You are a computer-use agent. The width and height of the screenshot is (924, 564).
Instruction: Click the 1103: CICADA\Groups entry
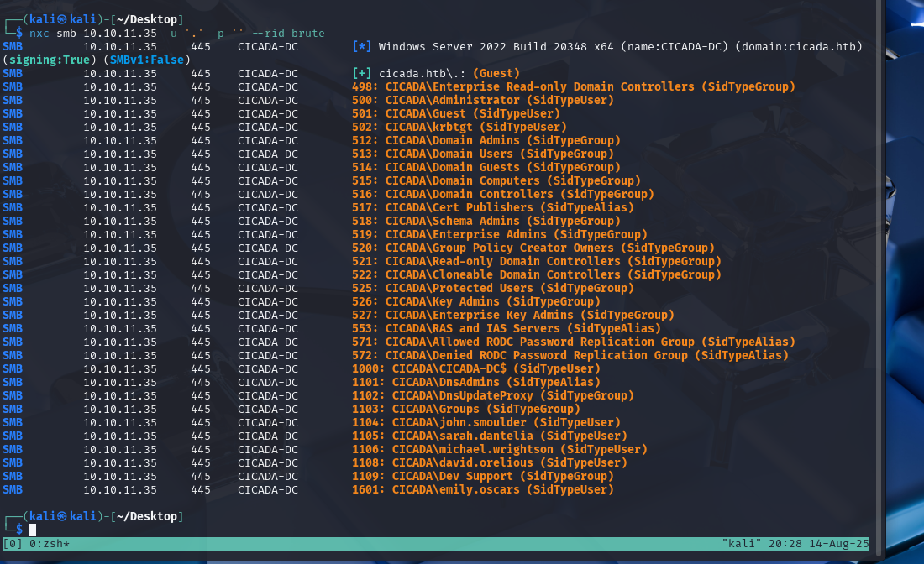click(x=466, y=410)
